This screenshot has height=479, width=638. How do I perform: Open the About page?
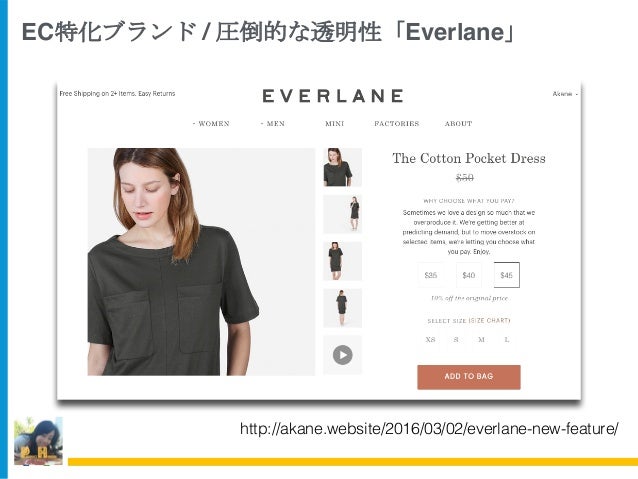458,123
